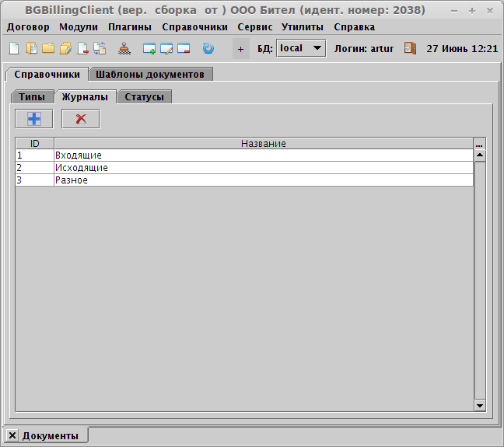The height and width of the screenshot is (447, 504).
Task: Switch to the Шаблоны документов tab
Action: coord(150,75)
